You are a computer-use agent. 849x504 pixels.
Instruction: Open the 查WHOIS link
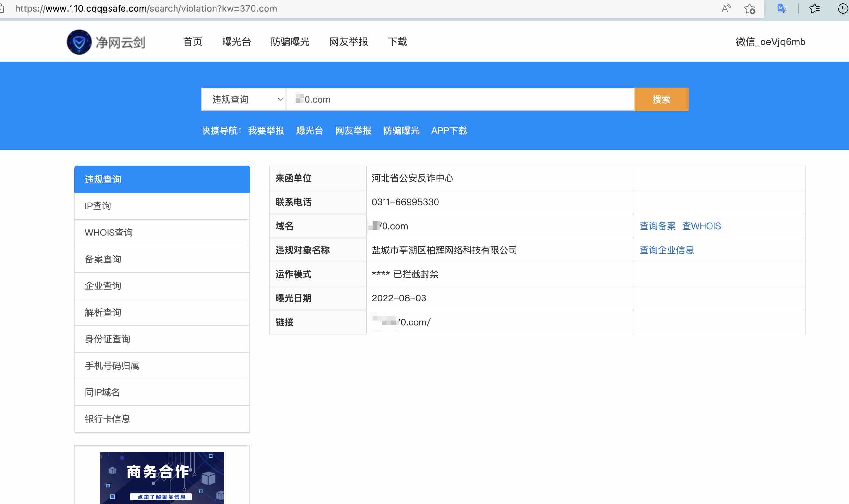click(x=701, y=226)
